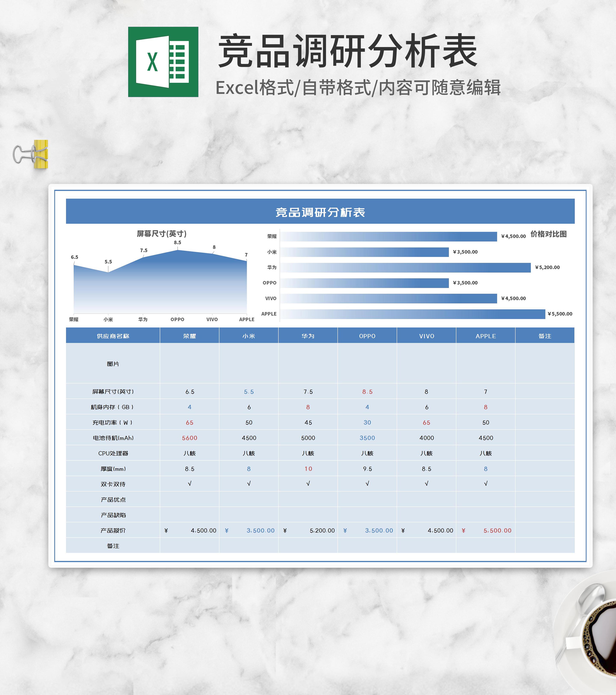
Task: Select 小米 screen size cell 5.5
Action: click(249, 392)
